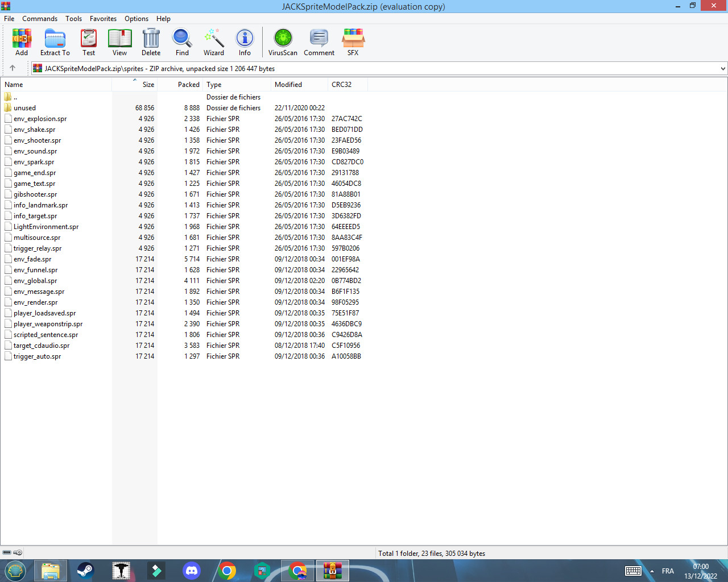Open the Find search tool
The width and height of the screenshot is (728, 582).
pyautogui.click(x=182, y=42)
